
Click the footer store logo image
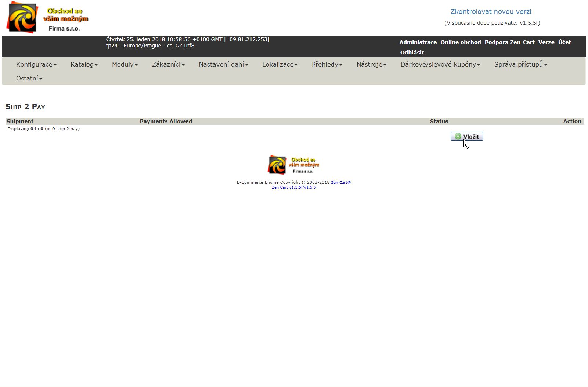point(293,165)
